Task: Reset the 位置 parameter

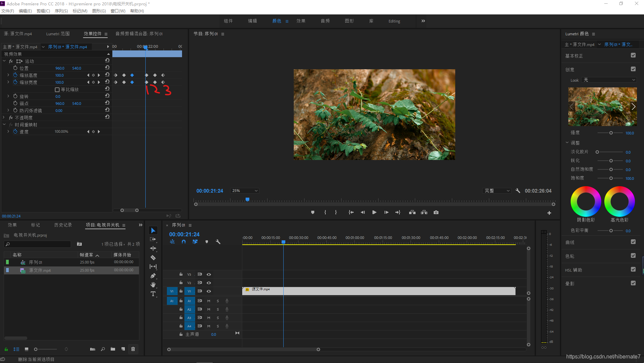Action: coord(107,68)
